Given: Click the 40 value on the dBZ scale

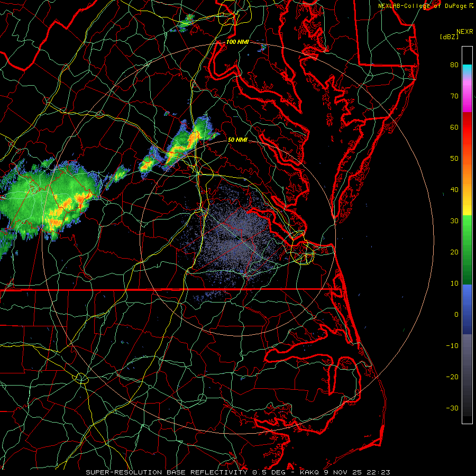Looking at the screenshot, I should [454, 189].
